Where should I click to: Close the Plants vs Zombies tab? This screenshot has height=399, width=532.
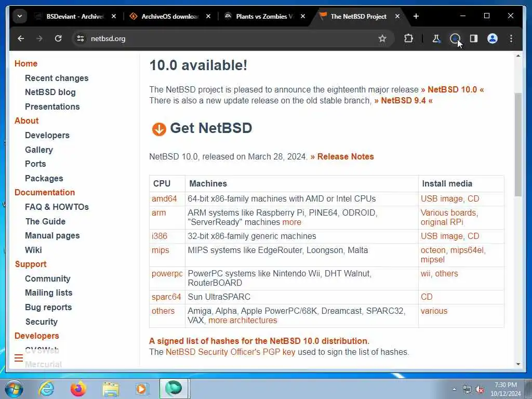pos(303,16)
